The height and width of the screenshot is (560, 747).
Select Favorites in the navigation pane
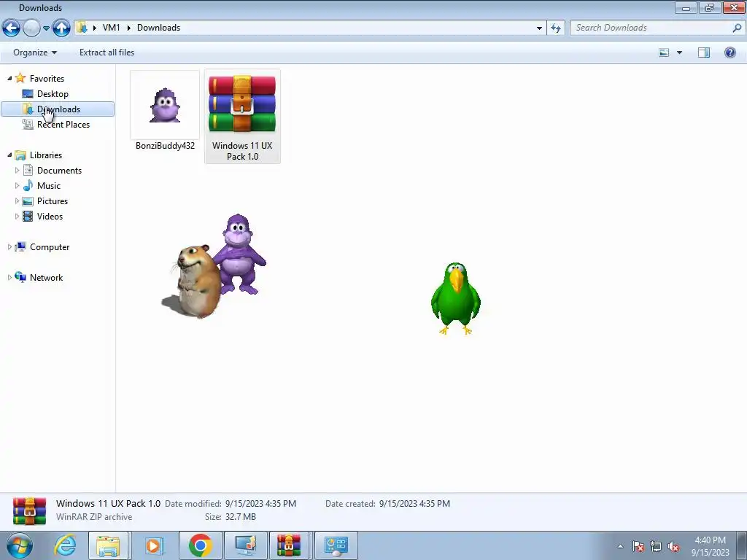point(47,79)
